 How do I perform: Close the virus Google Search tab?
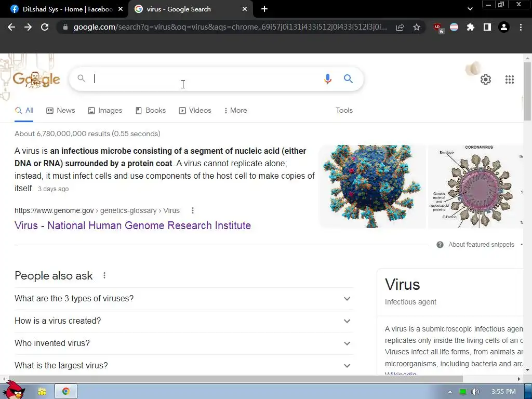click(x=245, y=9)
